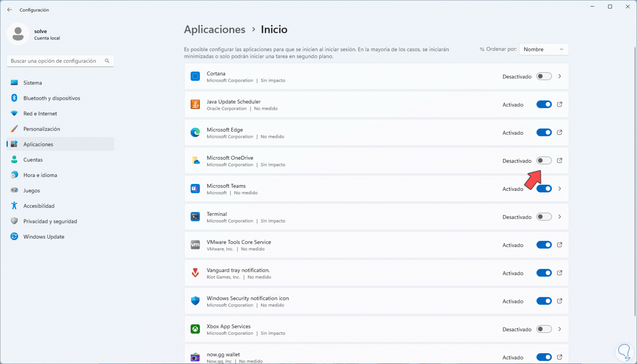This screenshot has width=637, height=364.
Task: Click the Windows Update sidebar icon
Action: tap(14, 237)
